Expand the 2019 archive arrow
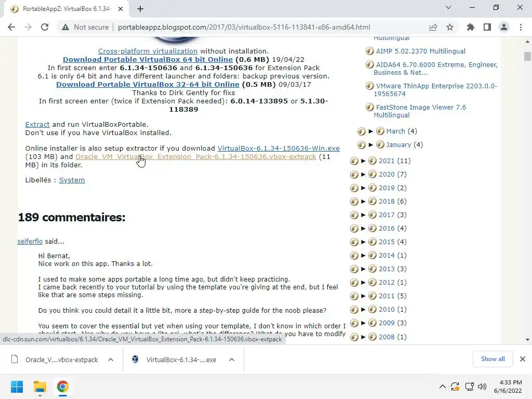This screenshot has width=532, height=399. pos(363,188)
